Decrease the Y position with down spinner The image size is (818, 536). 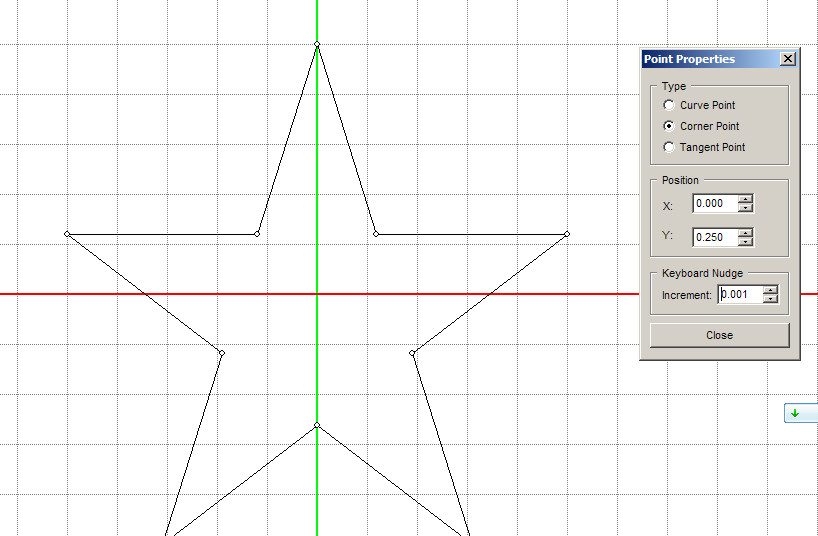746,242
